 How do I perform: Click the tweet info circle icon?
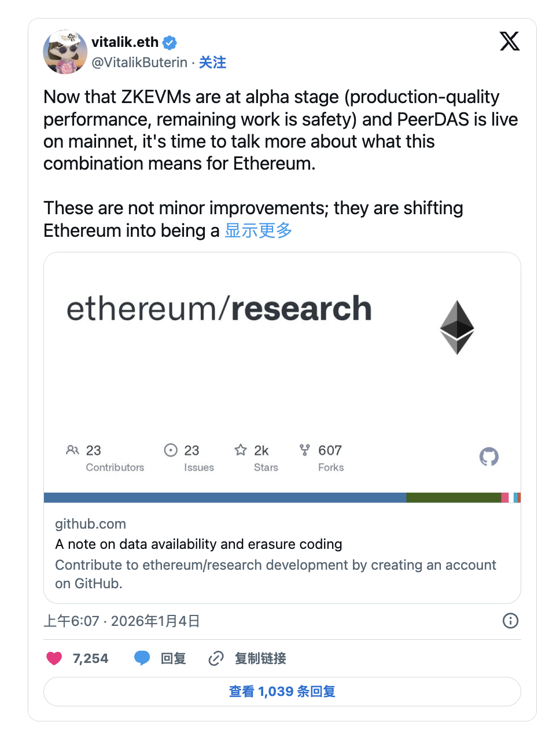(x=510, y=621)
